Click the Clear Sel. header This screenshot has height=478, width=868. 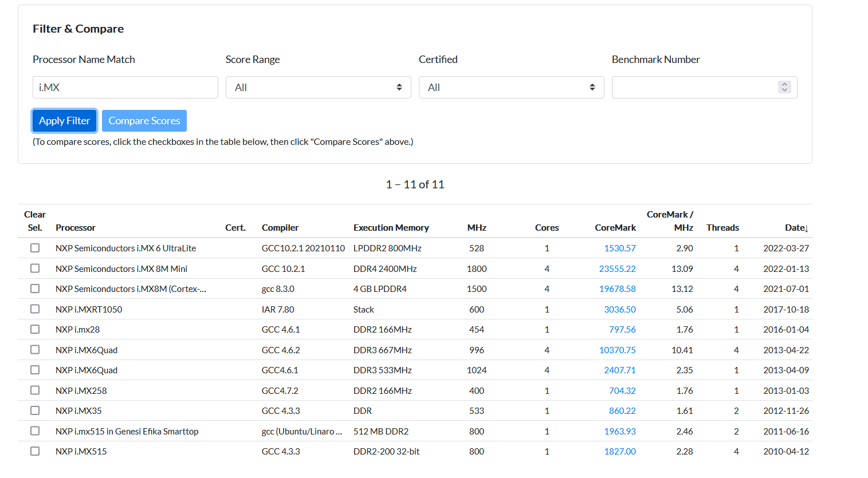[35, 221]
